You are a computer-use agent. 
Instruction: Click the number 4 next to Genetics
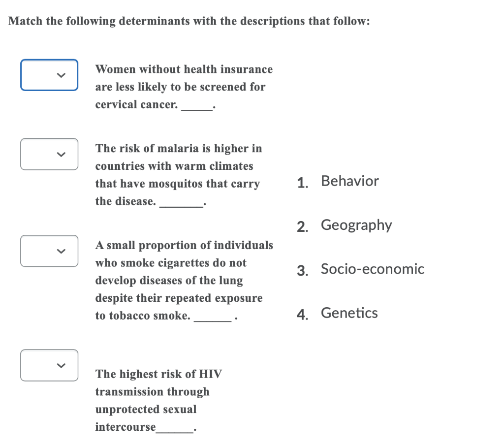pos(303,315)
